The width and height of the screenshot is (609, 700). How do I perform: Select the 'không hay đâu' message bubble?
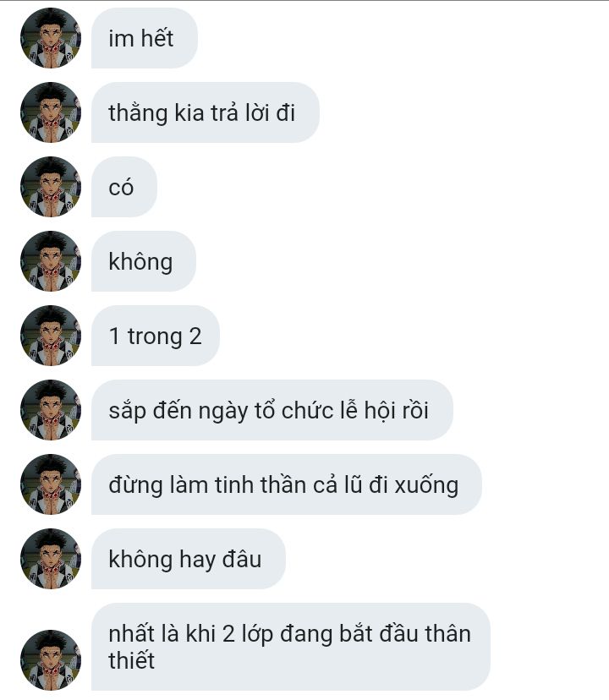(x=188, y=559)
